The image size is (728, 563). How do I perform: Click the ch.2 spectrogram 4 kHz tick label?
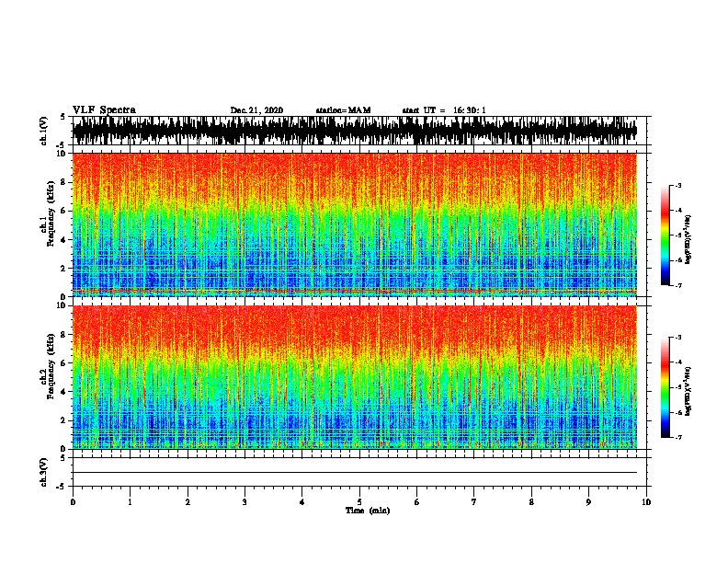64,392
